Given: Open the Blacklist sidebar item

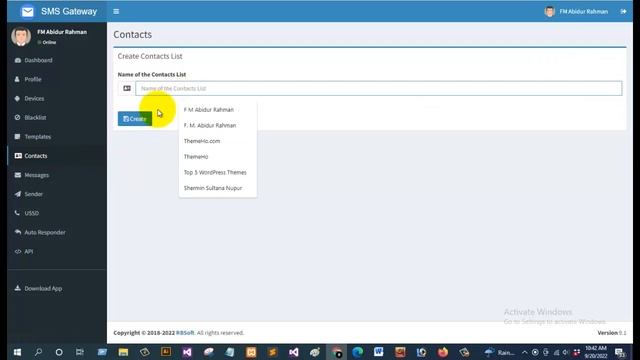Looking at the screenshot, I should coord(57,118).
